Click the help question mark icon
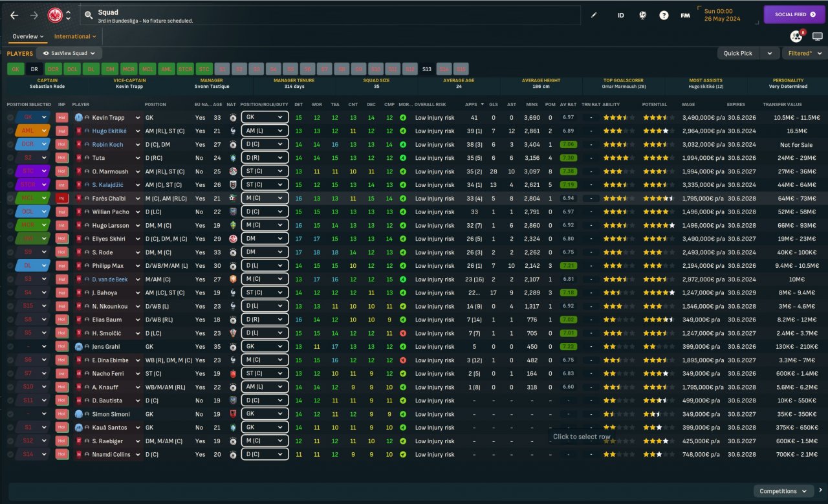828x504 pixels. pos(664,15)
